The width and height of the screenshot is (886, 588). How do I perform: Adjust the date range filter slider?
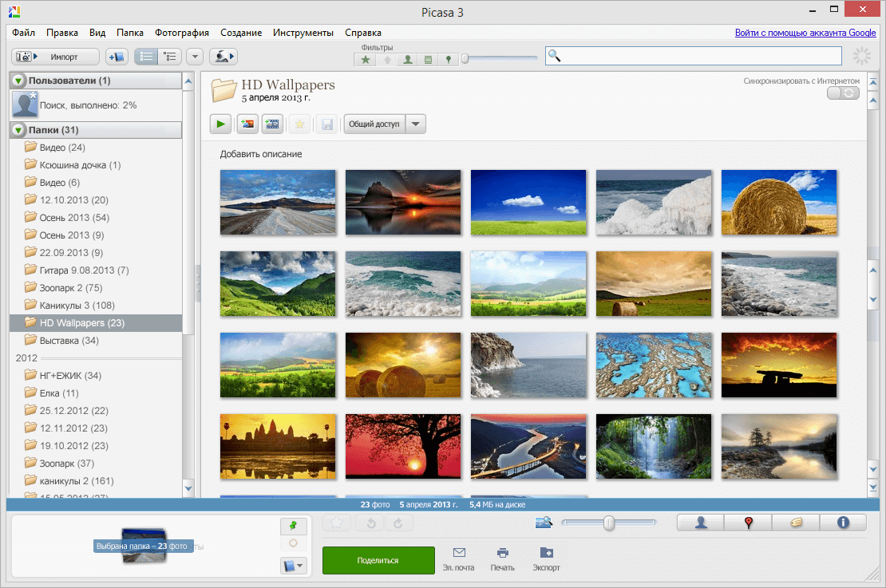(x=465, y=58)
